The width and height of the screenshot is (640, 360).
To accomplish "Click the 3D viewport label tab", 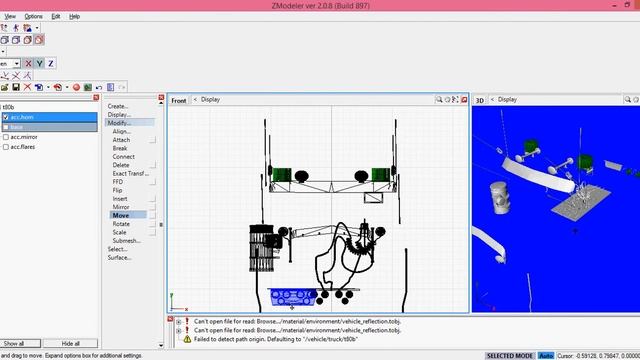I will click(480, 100).
